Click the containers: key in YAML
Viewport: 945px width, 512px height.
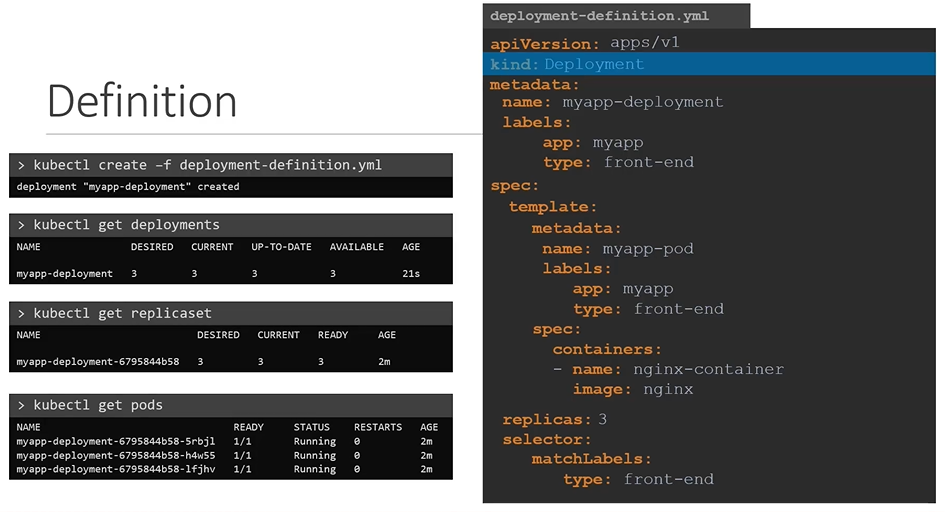point(607,349)
